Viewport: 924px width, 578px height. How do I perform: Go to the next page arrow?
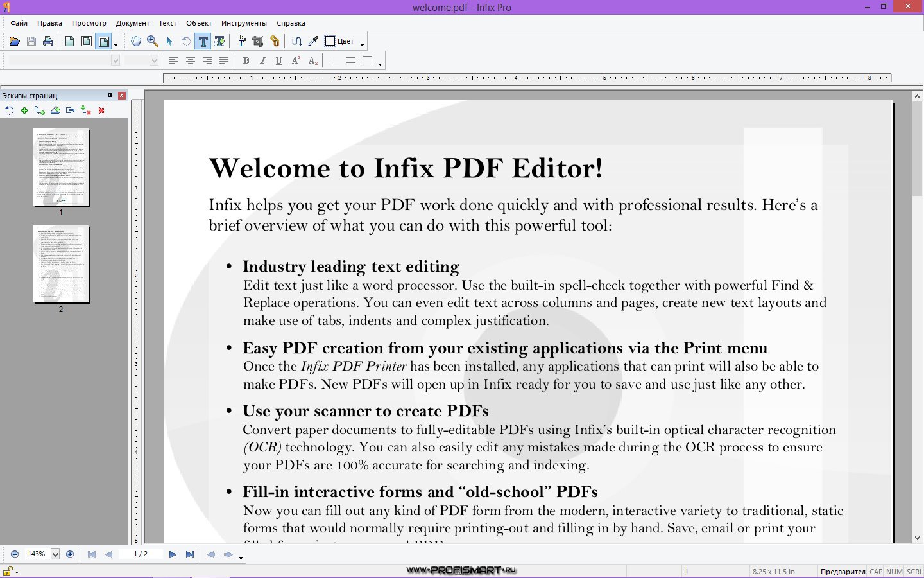coord(173,554)
